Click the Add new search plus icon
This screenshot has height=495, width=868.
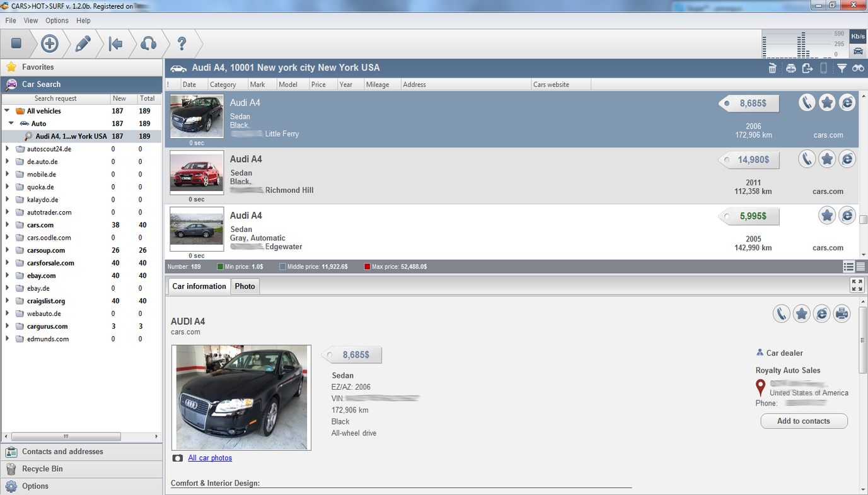pyautogui.click(x=50, y=44)
